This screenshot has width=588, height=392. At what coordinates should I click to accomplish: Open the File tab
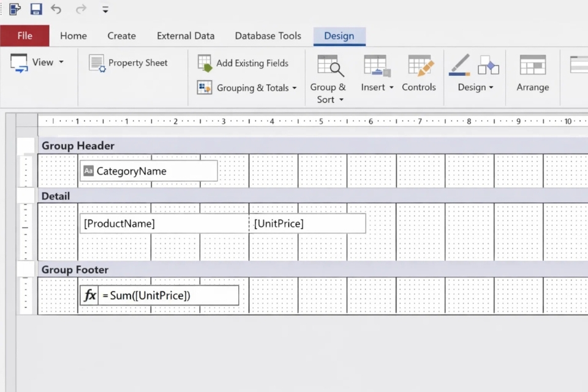pos(24,36)
